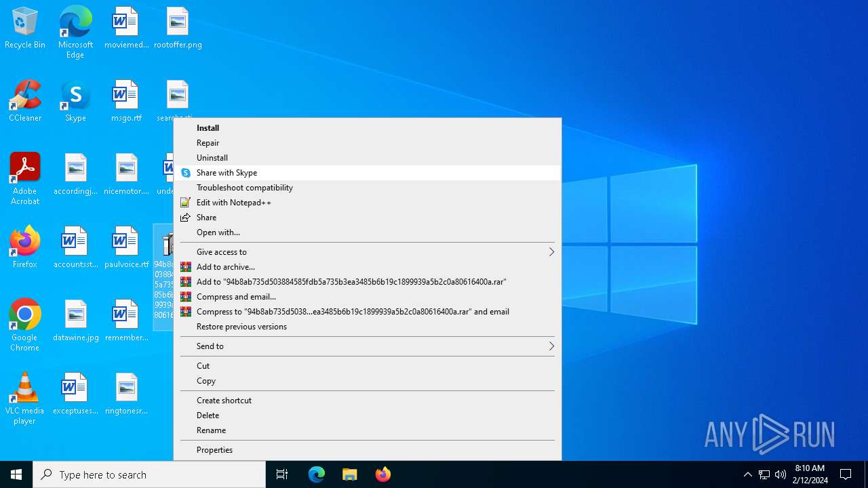Select paulvoice.rtf document icon

point(126,248)
